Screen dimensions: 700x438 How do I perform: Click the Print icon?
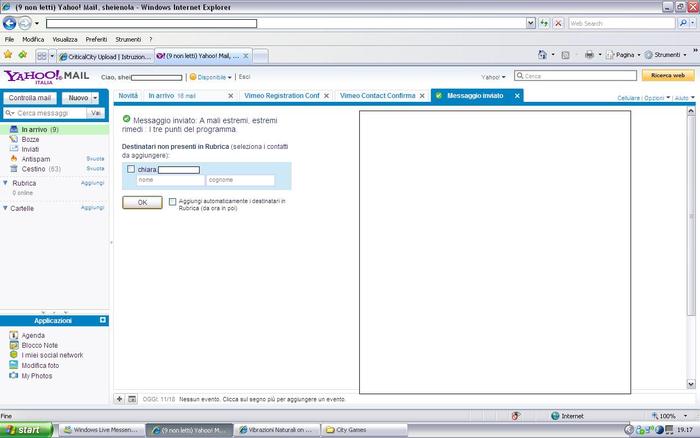[589, 54]
